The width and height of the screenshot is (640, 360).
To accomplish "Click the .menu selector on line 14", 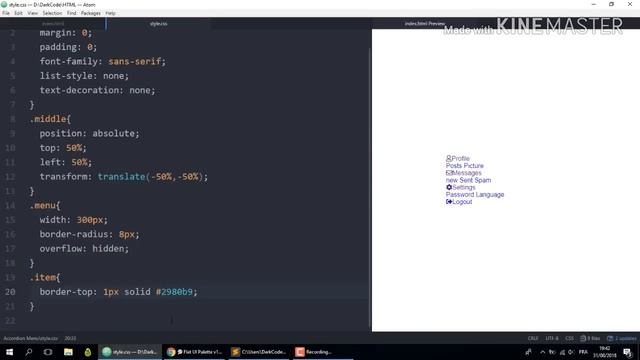I will tap(42, 205).
